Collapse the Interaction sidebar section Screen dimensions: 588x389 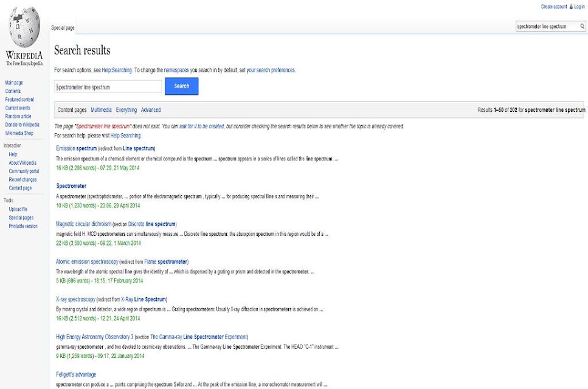point(12,145)
